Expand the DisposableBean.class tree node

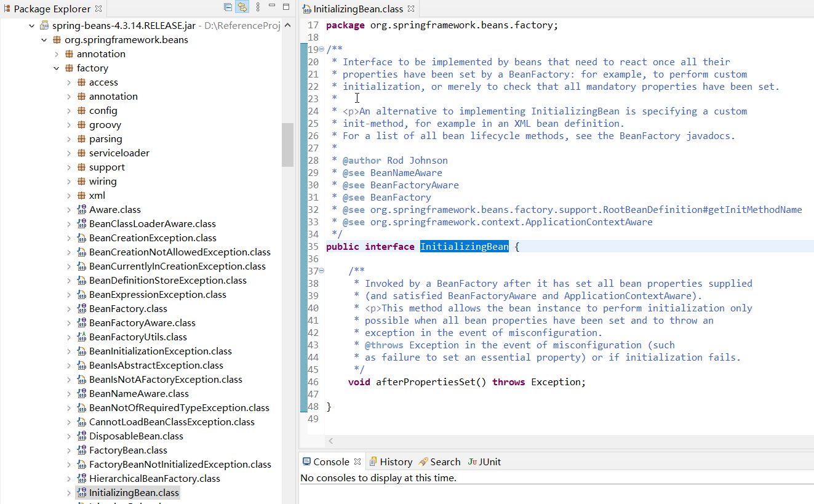69,436
